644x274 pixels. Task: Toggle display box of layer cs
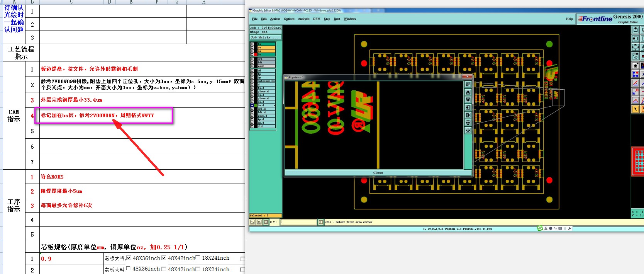(x=252, y=48)
